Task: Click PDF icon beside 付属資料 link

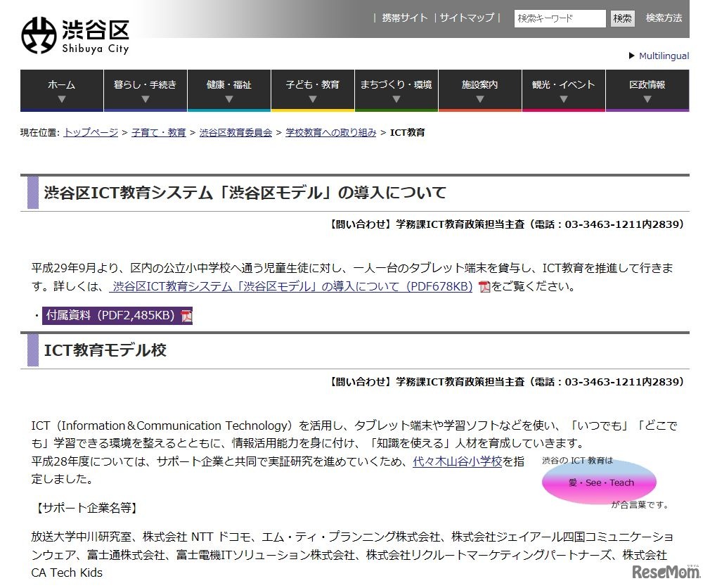Action: click(x=186, y=316)
